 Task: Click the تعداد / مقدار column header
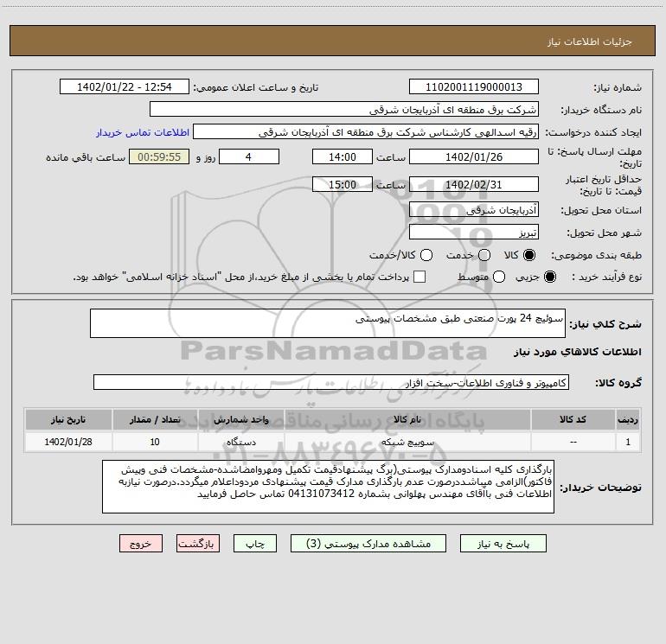(155, 419)
